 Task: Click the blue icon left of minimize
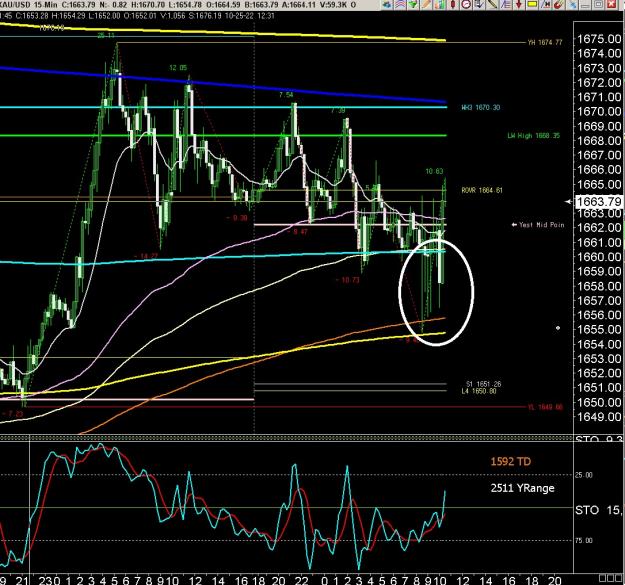[x=572, y=4]
